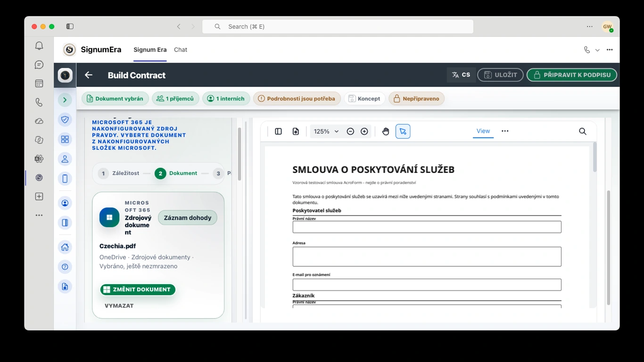
Task: Open the call options dropdown chevron
Action: pos(597,50)
